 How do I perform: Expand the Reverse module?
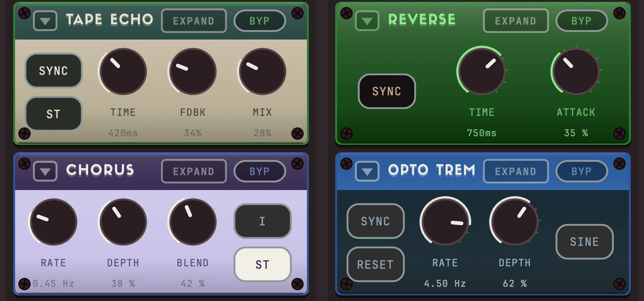click(x=516, y=21)
